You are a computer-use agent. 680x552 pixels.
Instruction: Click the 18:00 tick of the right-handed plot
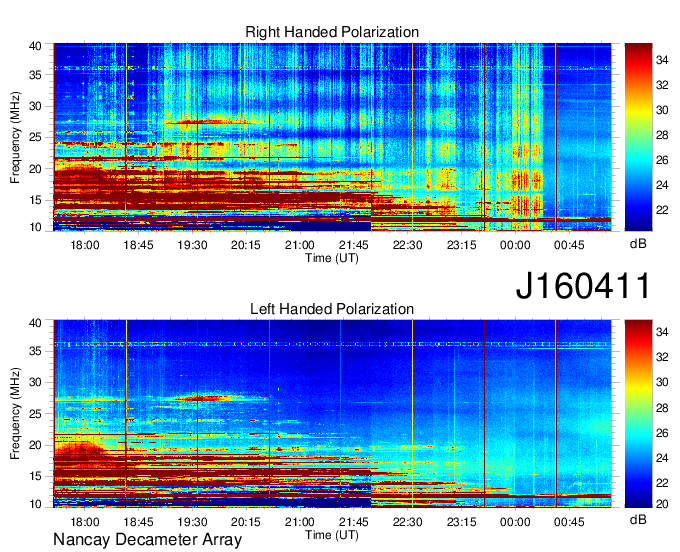(x=85, y=245)
